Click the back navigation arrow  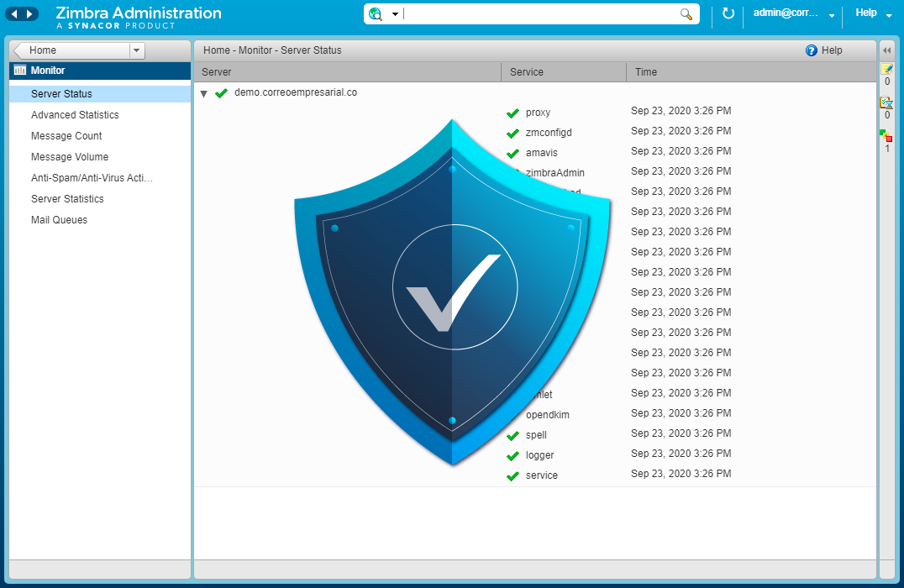tap(13, 13)
